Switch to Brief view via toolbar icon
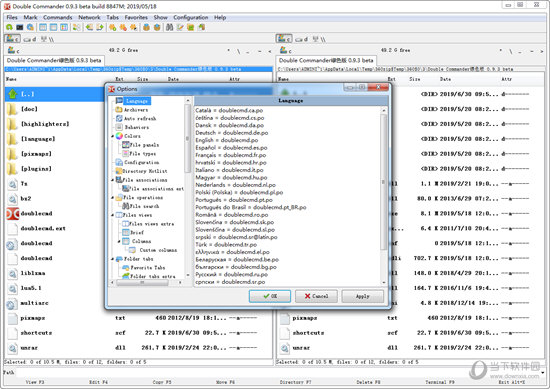Viewport: 550px width, 389px height. tap(43, 27)
